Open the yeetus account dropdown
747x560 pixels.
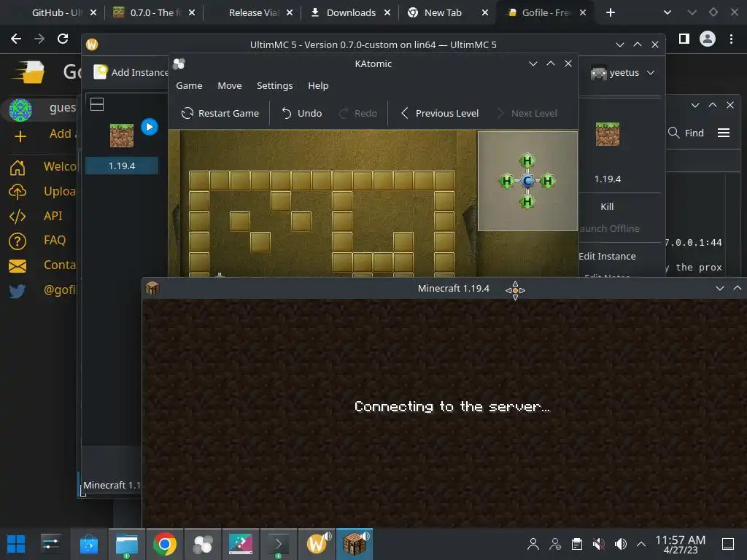tap(623, 72)
